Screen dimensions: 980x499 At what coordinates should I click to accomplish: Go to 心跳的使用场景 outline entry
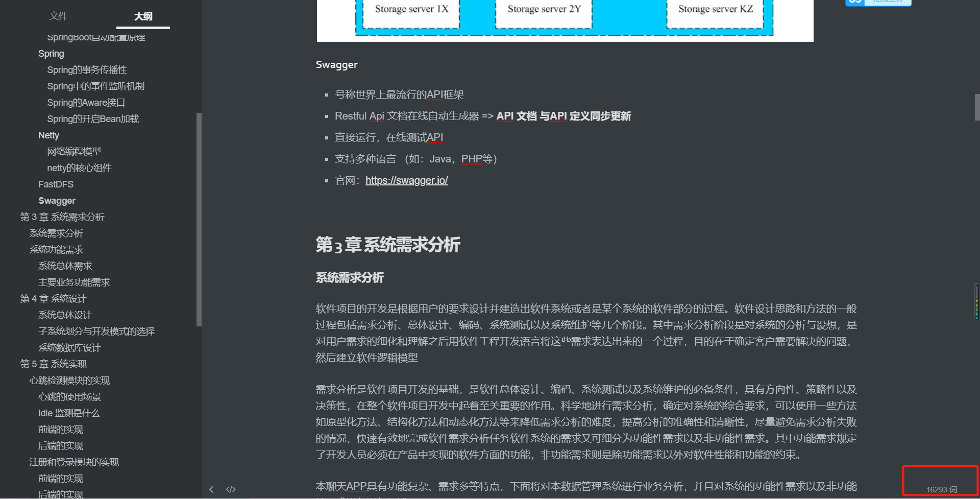pos(69,397)
